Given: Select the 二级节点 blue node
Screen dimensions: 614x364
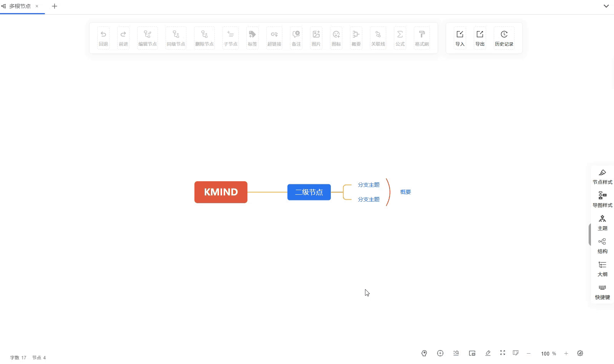Looking at the screenshot, I should pos(309,192).
